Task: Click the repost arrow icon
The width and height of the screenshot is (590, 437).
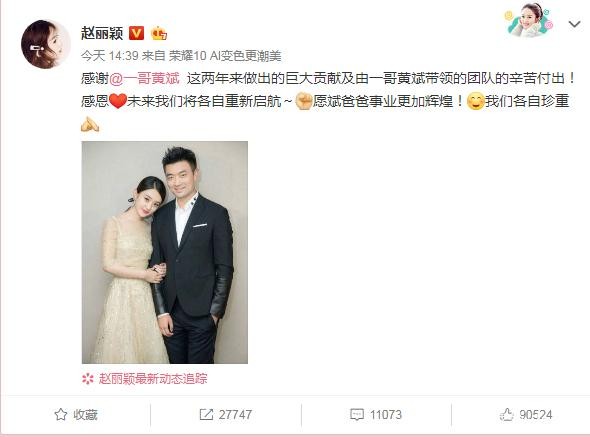Action: (x=206, y=415)
